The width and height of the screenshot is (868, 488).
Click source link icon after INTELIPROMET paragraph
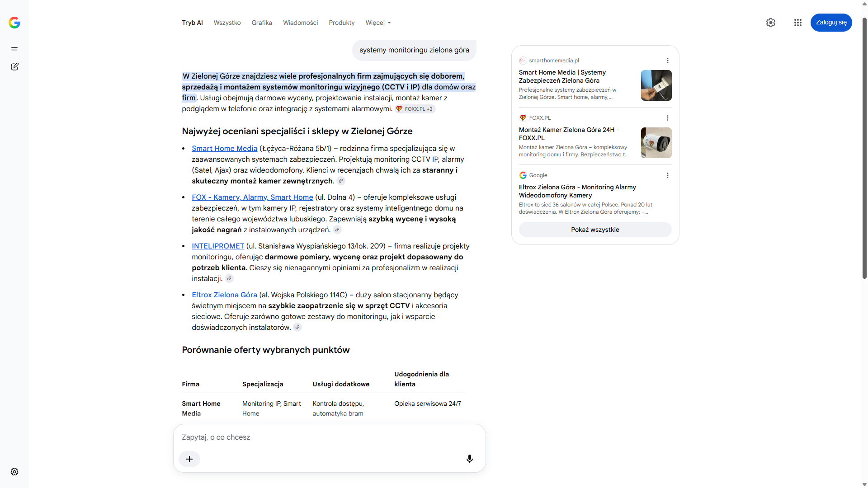pos(229,279)
